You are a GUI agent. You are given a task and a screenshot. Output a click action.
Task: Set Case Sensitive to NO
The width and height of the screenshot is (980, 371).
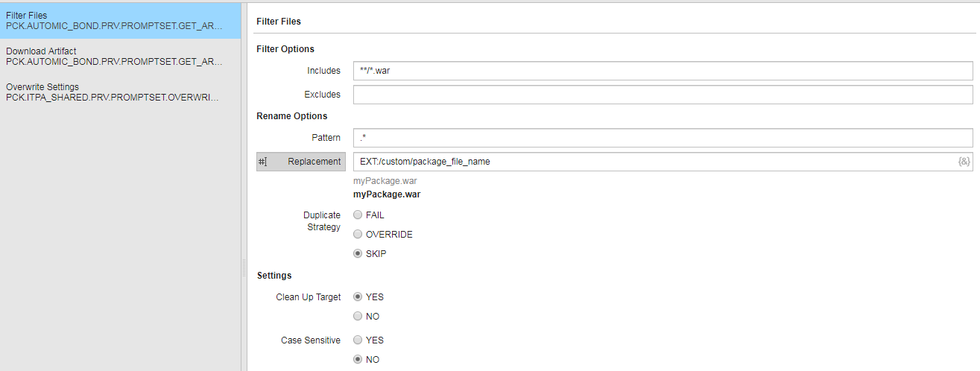point(358,359)
